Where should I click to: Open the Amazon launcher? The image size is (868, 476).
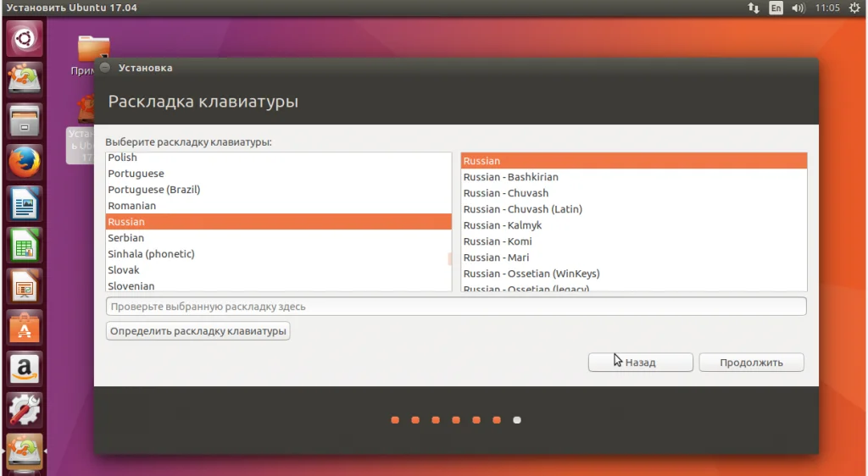25,368
